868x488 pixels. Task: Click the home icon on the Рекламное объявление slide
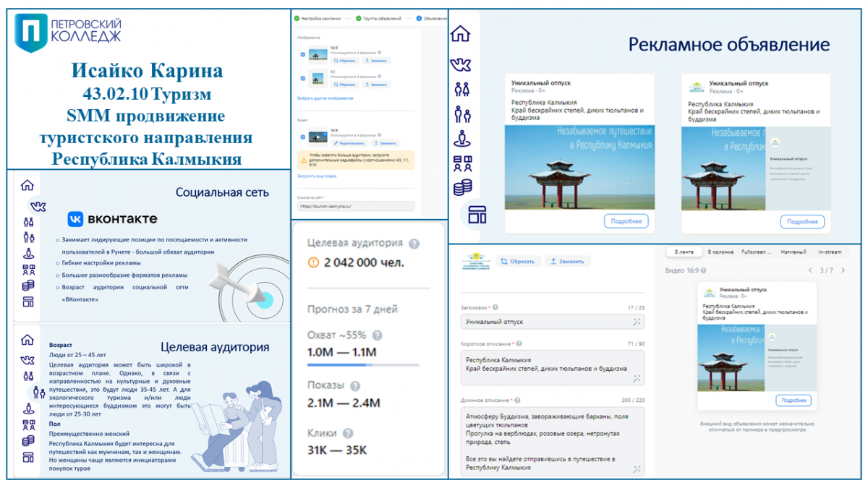click(x=461, y=34)
